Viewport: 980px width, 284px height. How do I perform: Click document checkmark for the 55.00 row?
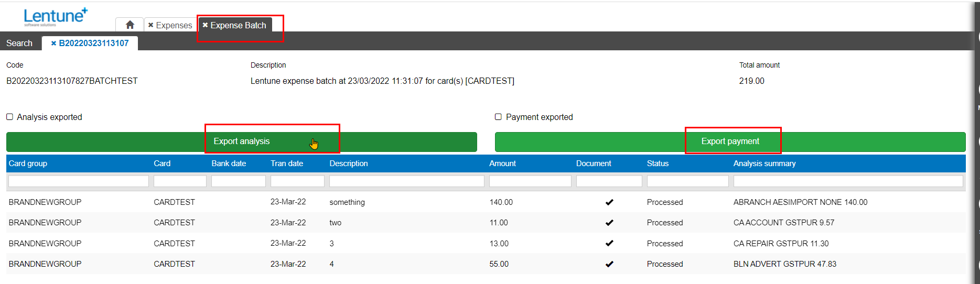click(609, 264)
